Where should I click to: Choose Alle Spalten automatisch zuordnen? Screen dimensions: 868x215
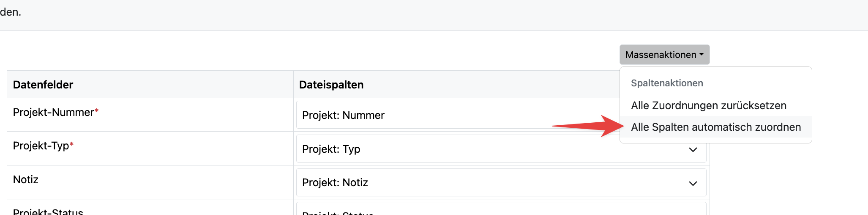tap(715, 127)
